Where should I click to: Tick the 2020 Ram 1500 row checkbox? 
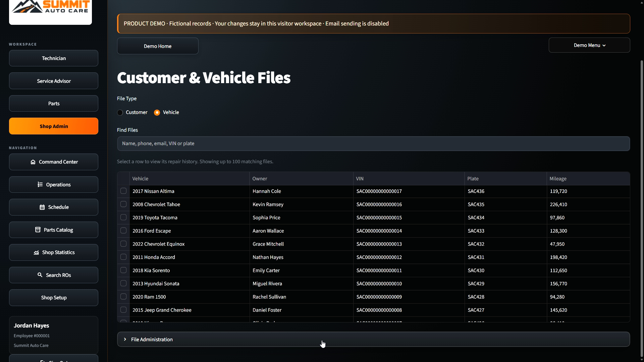point(123,297)
